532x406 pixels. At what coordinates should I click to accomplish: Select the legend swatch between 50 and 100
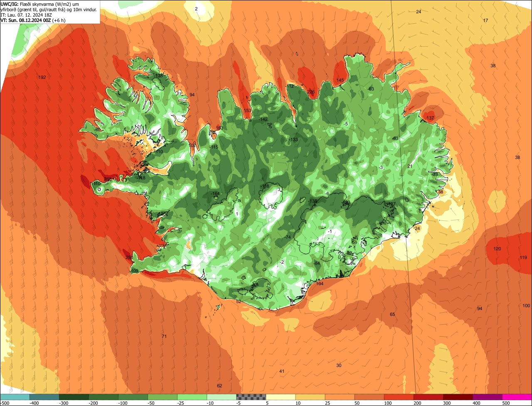(369, 397)
